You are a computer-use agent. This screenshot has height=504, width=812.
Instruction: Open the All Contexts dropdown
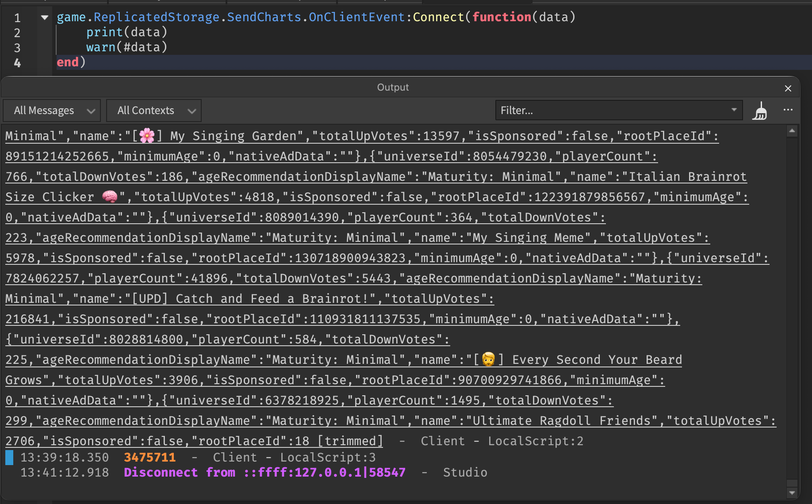coord(154,111)
